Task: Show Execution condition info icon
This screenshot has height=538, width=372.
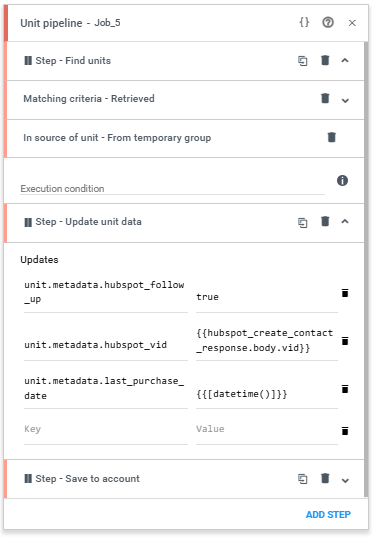Action: coord(342,180)
